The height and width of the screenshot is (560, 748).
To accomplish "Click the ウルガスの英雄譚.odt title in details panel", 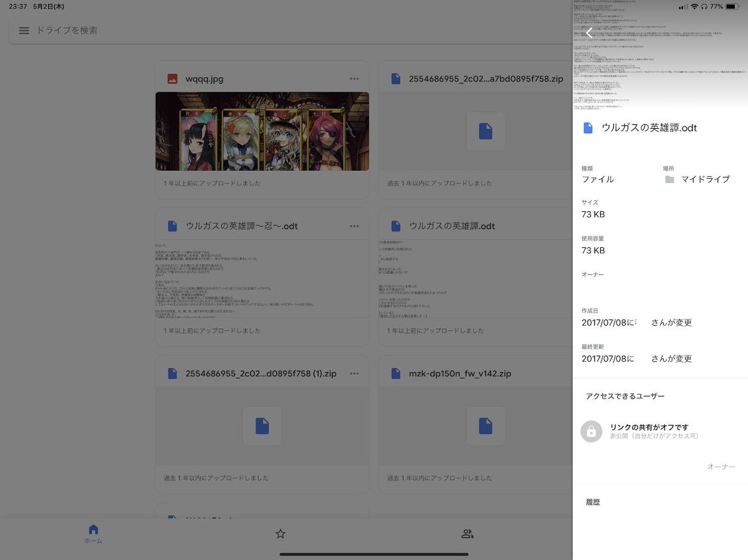I will [x=649, y=128].
